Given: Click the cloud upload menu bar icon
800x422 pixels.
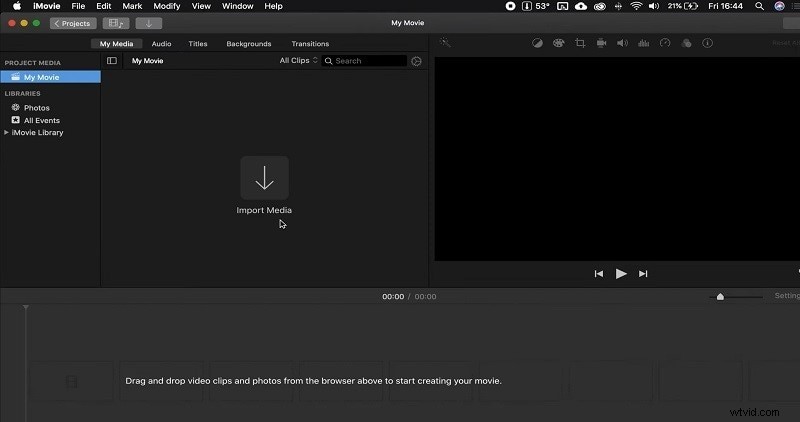Looking at the screenshot, I should click(581, 6).
